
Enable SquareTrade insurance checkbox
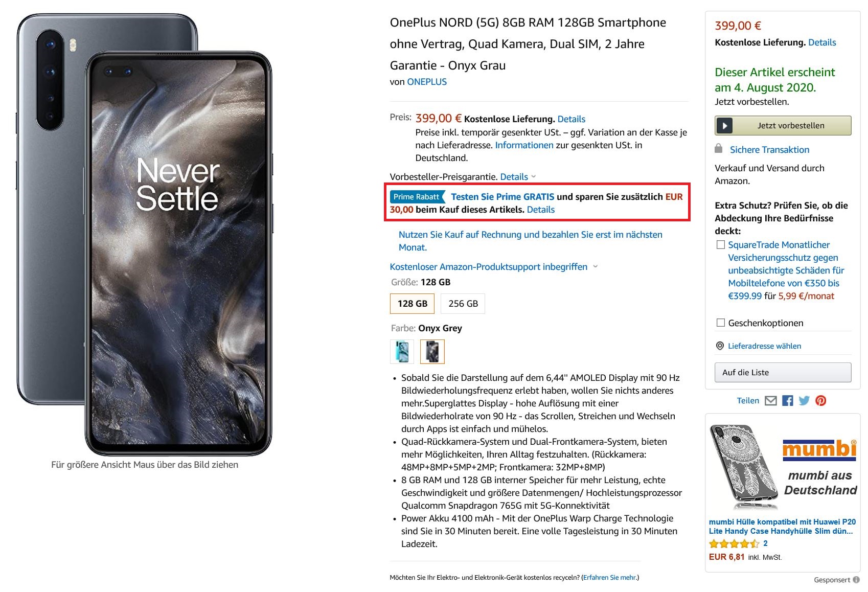[721, 245]
